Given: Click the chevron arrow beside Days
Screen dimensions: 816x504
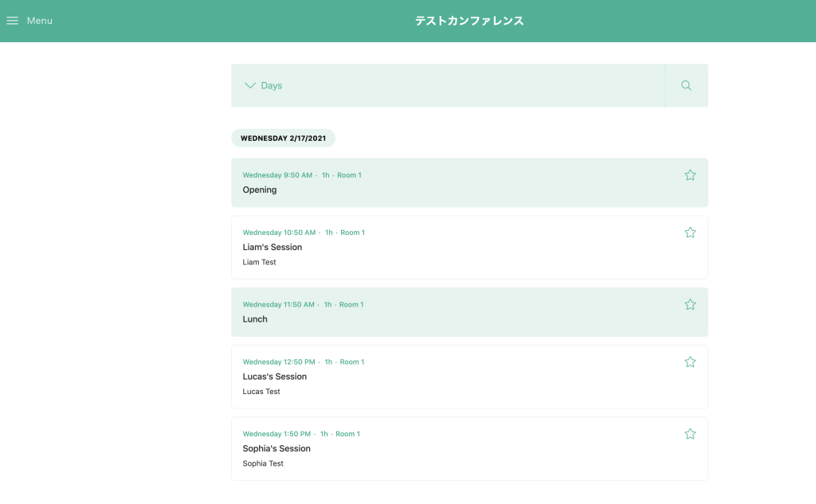Looking at the screenshot, I should [250, 85].
